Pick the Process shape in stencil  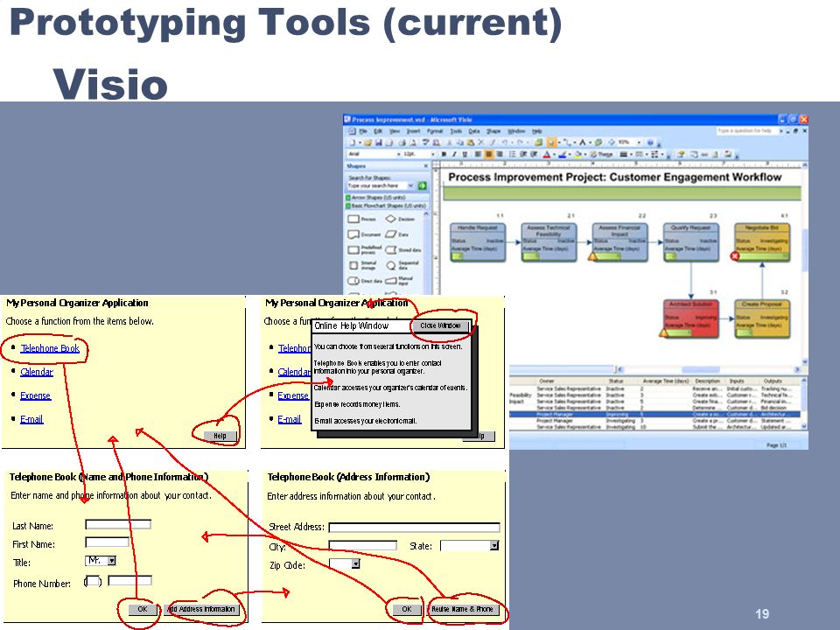click(x=353, y=219)
